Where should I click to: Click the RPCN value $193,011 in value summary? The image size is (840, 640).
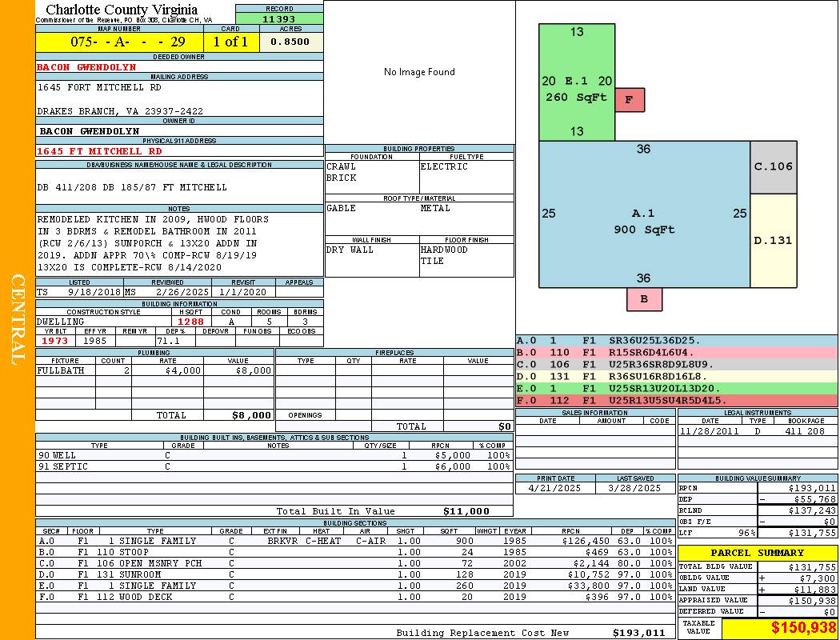pos(812,489)
